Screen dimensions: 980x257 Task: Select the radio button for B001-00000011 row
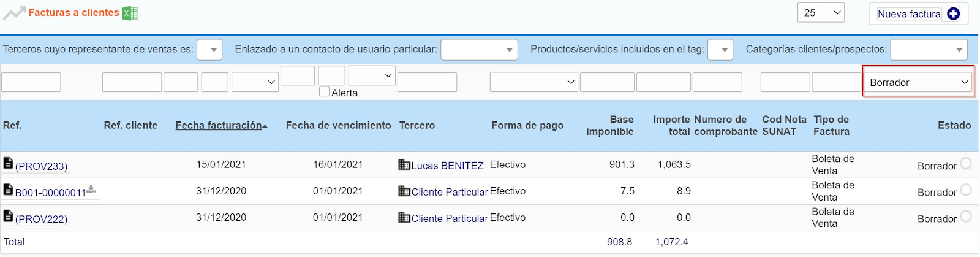[x=966, y=190]
